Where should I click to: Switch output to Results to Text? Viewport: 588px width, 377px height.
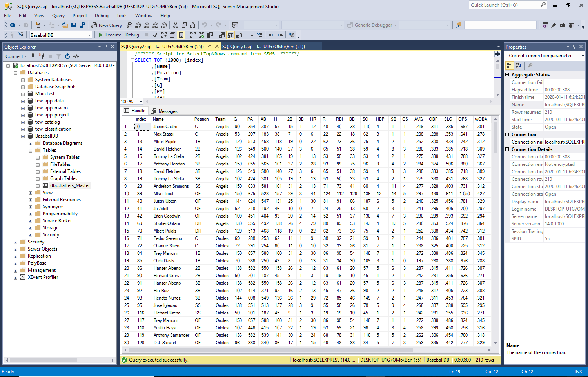222,35
